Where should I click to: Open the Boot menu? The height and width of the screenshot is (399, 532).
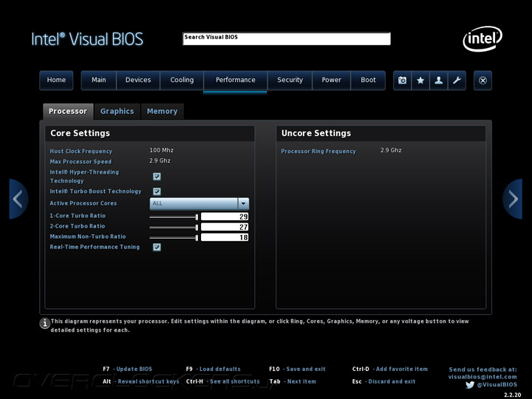click(x=368, y=81)
